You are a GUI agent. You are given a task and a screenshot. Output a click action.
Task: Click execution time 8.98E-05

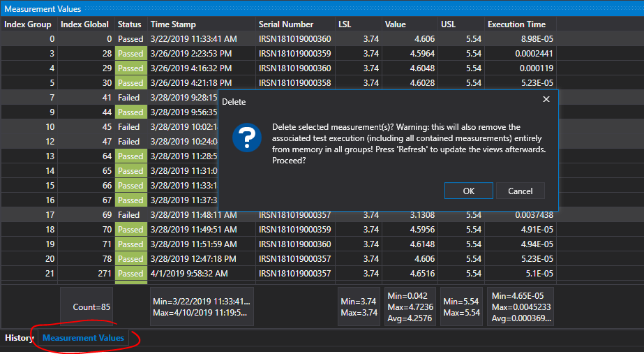(521, 39)
